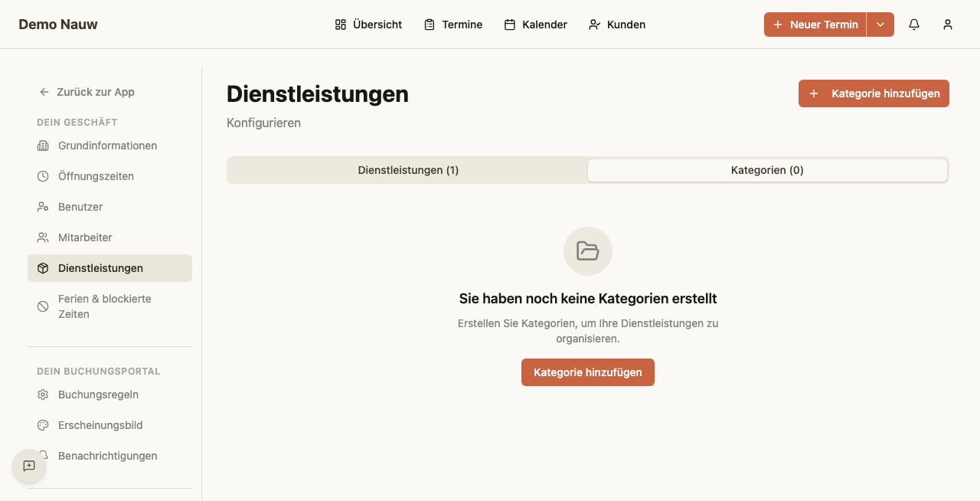Viewport: 980px width, 501px height.
Task: Open the feedback chat bubble button
Action: 29,466
